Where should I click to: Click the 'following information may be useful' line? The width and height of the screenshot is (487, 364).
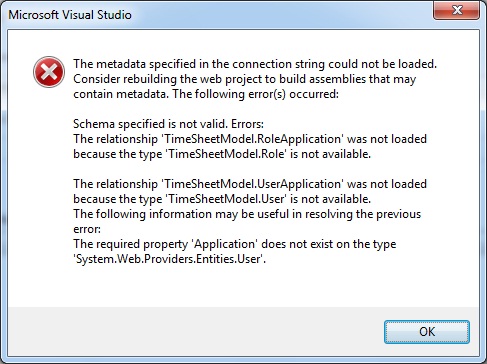[247, 214]
